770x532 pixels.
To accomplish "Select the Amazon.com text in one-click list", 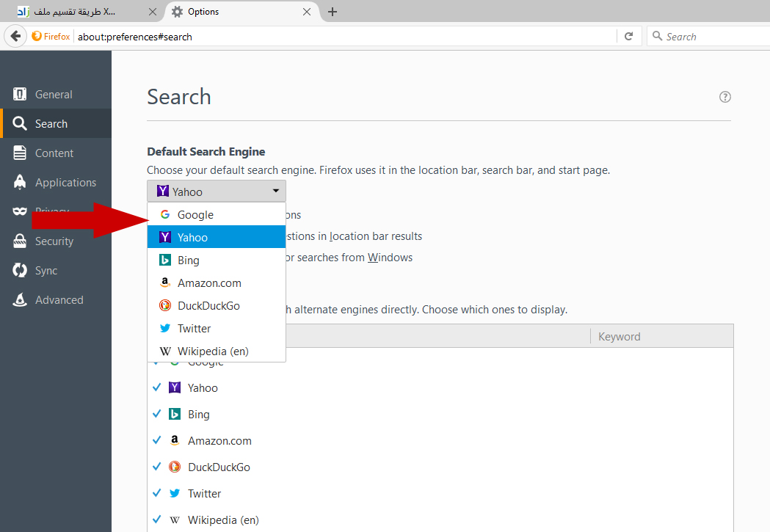I will (x=219, y=441).
